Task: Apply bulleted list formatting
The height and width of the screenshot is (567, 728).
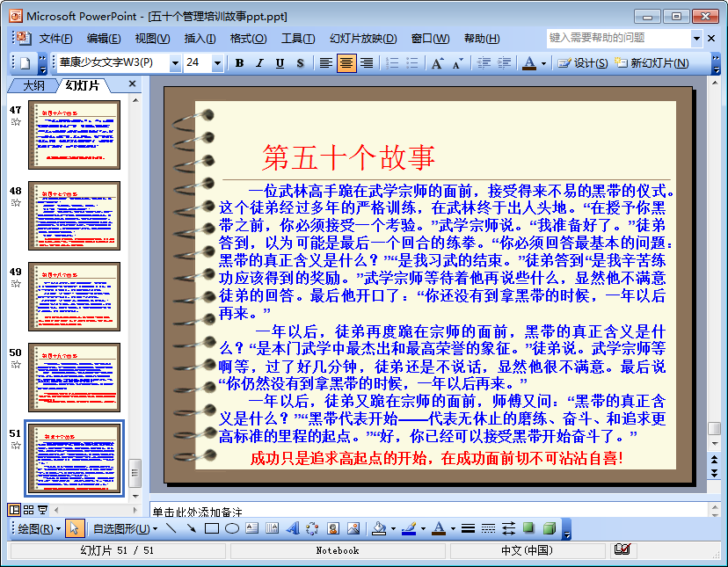Action: (x=412, y=63)
